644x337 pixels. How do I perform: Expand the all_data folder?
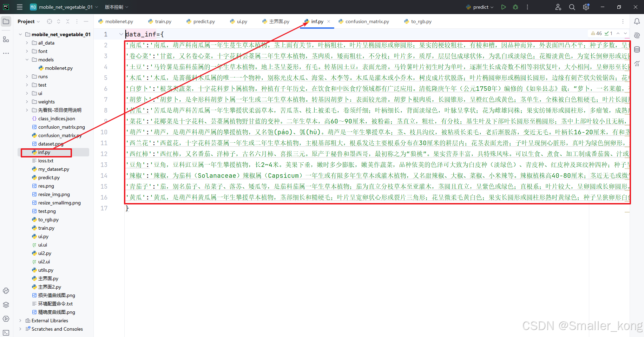[x=27, y=43]
